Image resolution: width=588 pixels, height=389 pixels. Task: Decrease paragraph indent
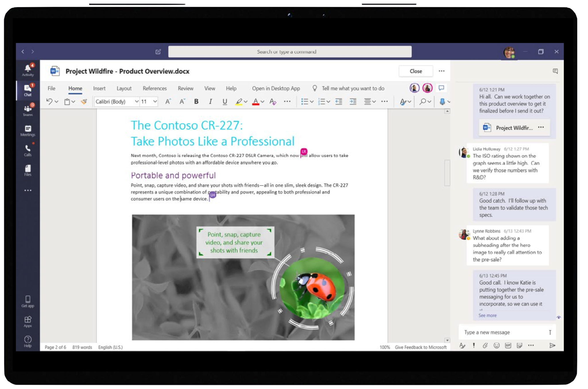tap(339, 102)
